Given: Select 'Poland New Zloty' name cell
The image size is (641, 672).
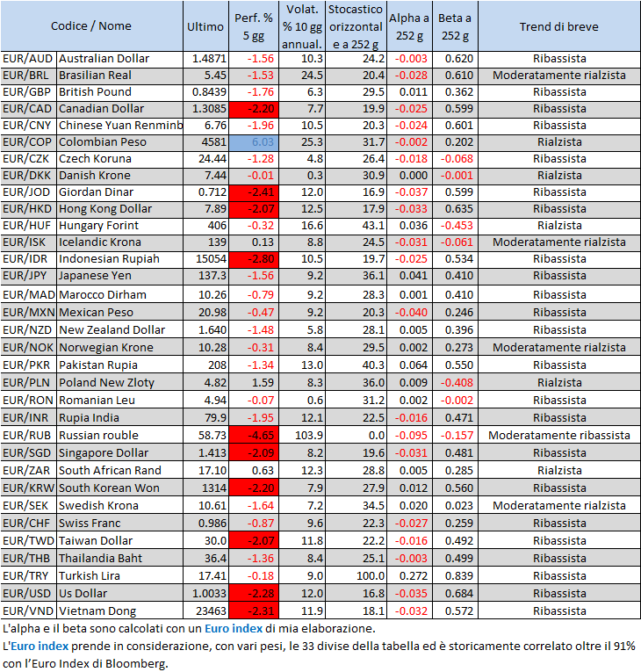Looking at the screenshot, I should pyautogui.click(x=120, y=383).
